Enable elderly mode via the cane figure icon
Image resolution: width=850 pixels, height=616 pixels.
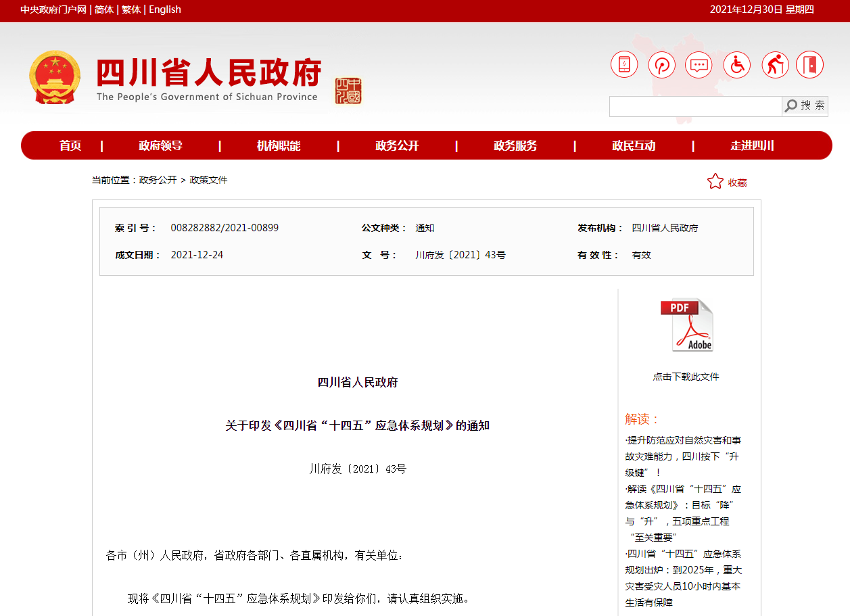click(774, 64)
